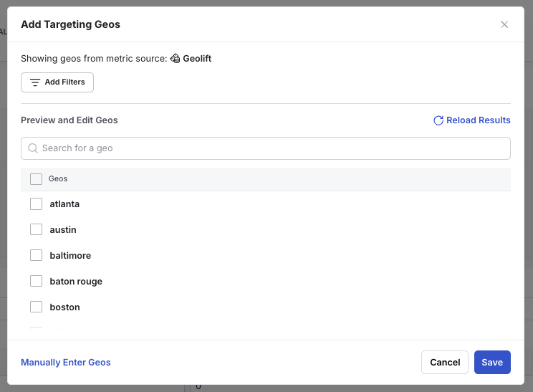Enable the baton rouge checkbox

pyautogui.click(x=37, y=282)
